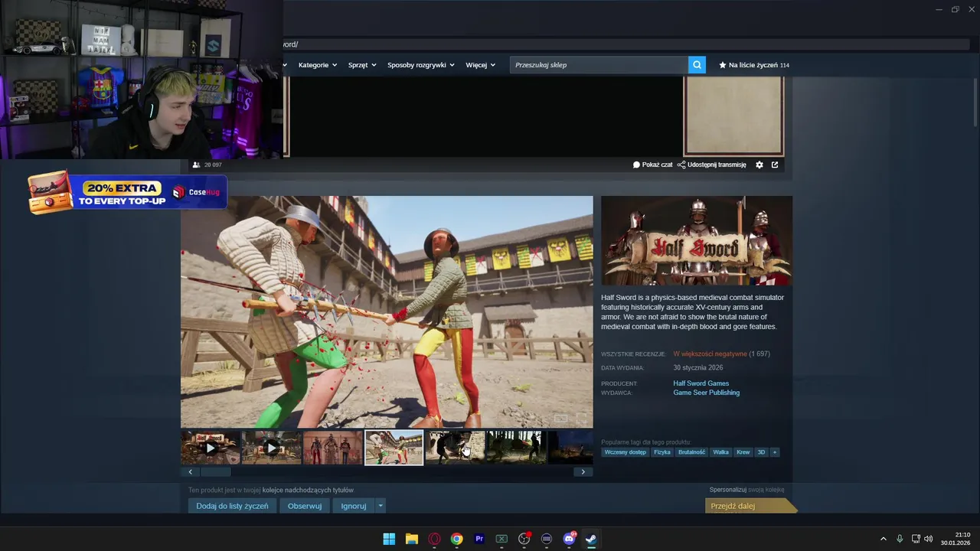Click Dodaj do listy życzeń
Viewport: 980px width, 551px height.
[x=232, y=506]
